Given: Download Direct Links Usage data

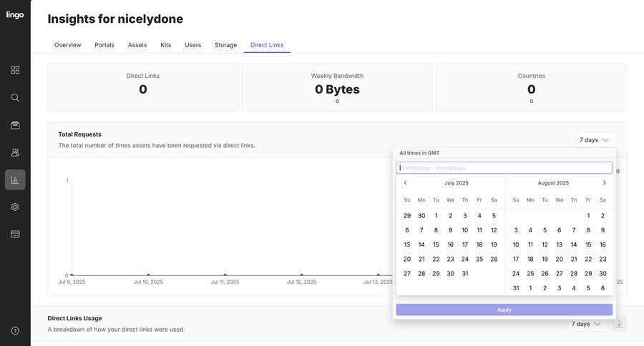Looking at the screenshot, I should click(x=619, y=324).
